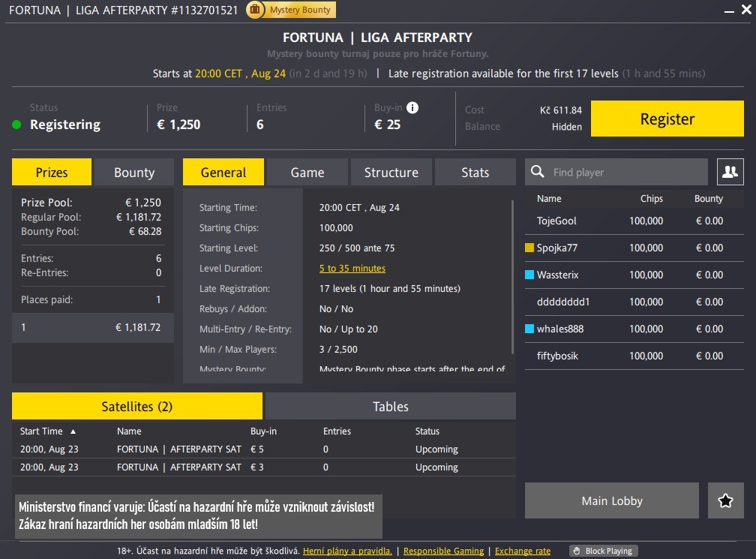Open the 5 to 35 minutes link
This screenshot has height=559, width=756.
[352, 268]
